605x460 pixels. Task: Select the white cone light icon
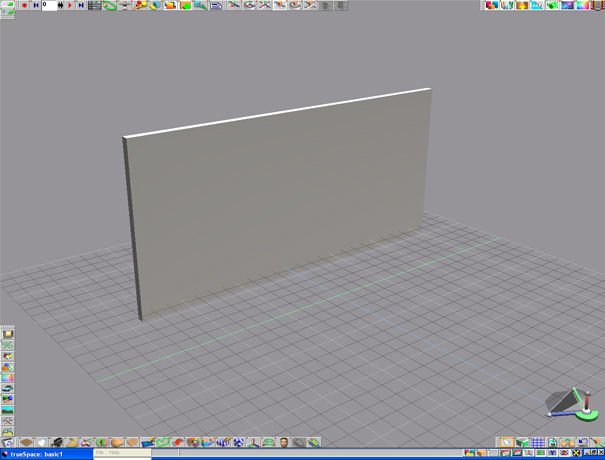coord(42,442)
